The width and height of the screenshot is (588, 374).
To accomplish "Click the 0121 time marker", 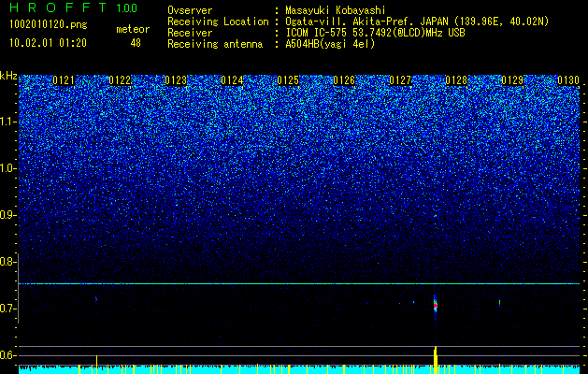I will coord(64,80).
